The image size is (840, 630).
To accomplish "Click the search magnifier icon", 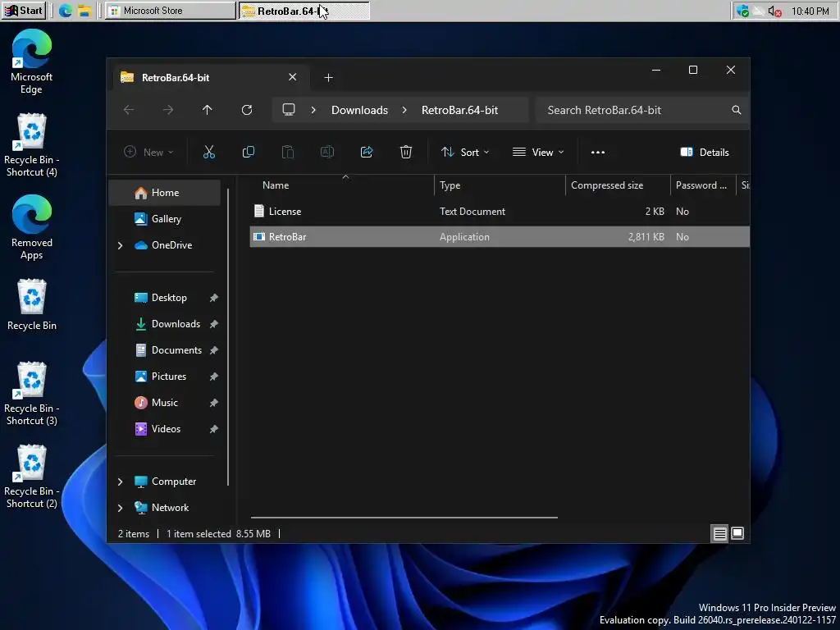I will click(737, 110).
